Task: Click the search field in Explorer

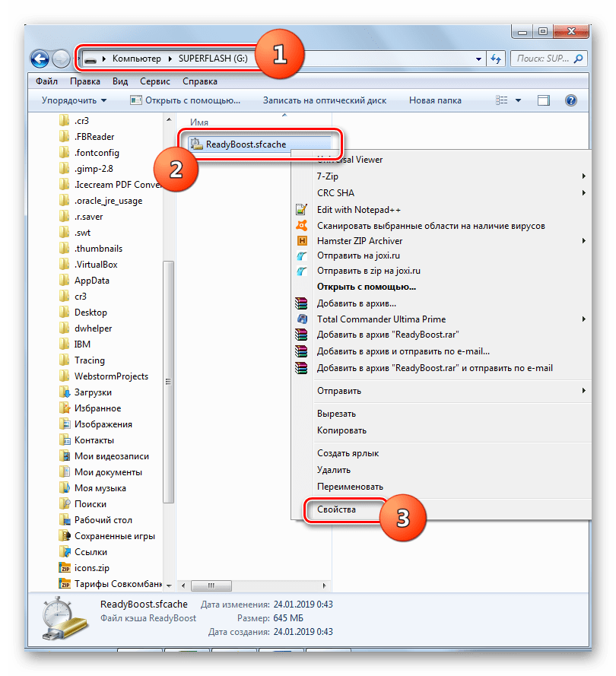Action: click(x=548, y=59)
